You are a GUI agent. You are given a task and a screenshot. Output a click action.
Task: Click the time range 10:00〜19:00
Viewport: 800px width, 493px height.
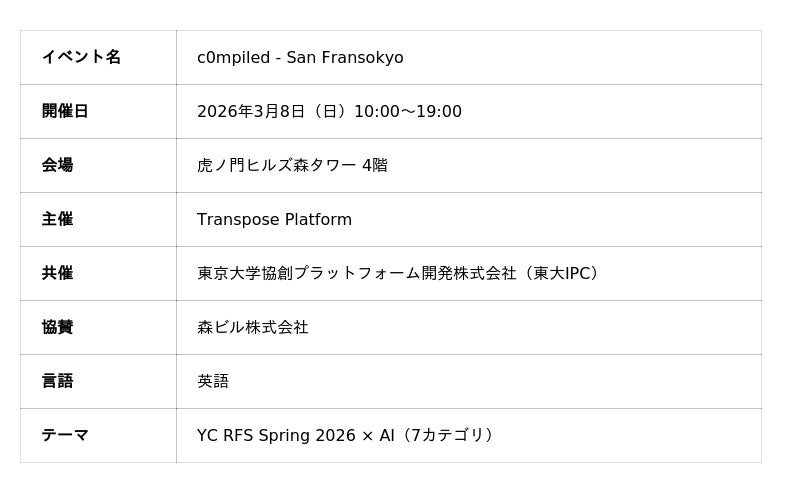(407, 112)
